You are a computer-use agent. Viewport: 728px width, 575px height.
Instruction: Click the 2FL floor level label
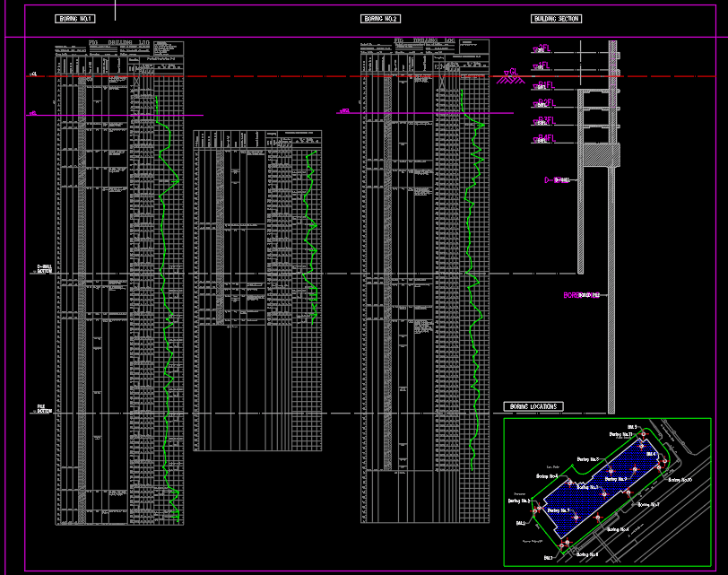pos(543,48)
